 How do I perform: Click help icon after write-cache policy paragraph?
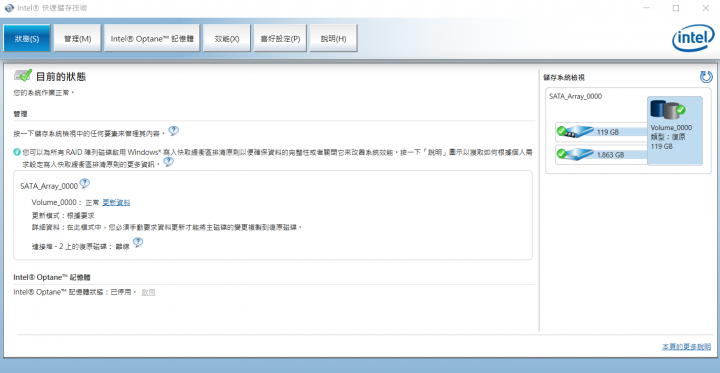[x=169, y=162]
